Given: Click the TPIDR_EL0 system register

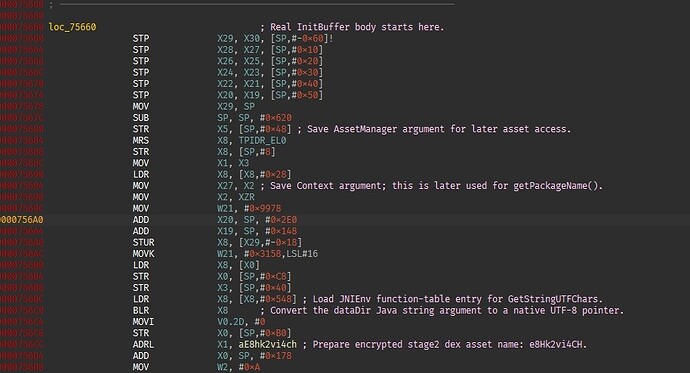Looking at the screenshot, I should point(262,141).
